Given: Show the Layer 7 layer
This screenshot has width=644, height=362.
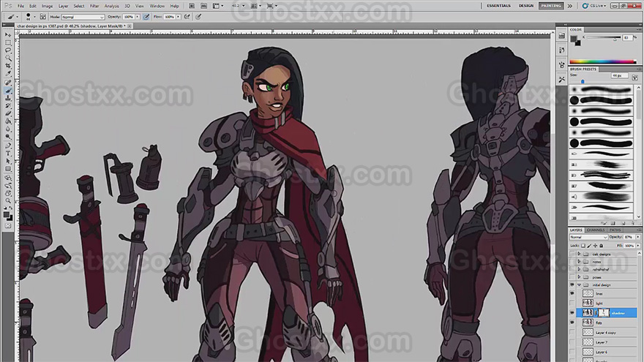Looking at the screenshot, I should click(x=572, y=342).
